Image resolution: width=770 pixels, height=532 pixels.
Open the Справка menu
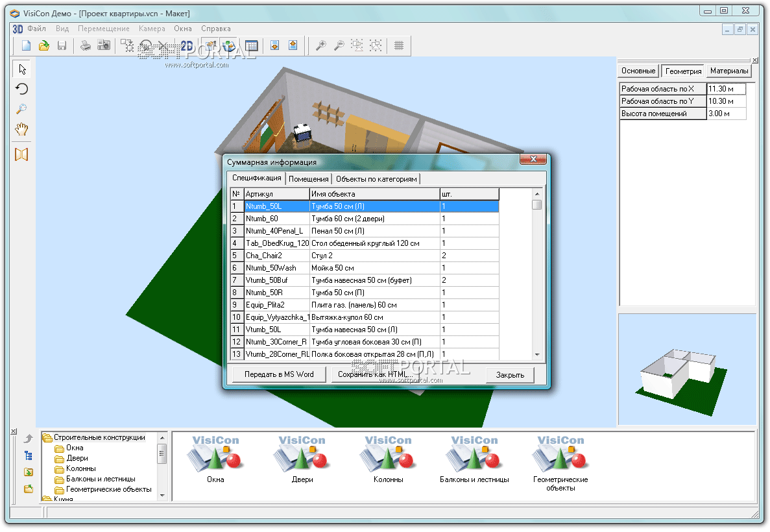215,29
